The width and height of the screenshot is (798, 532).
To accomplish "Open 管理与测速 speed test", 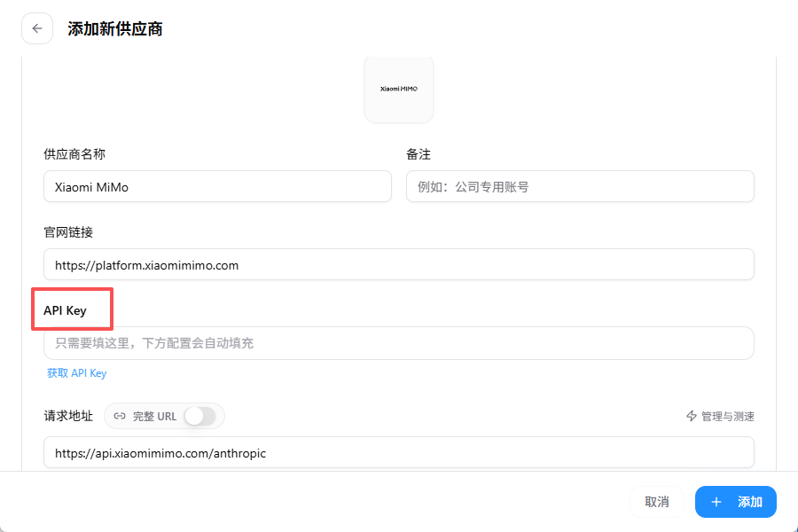I will (720, 417).
